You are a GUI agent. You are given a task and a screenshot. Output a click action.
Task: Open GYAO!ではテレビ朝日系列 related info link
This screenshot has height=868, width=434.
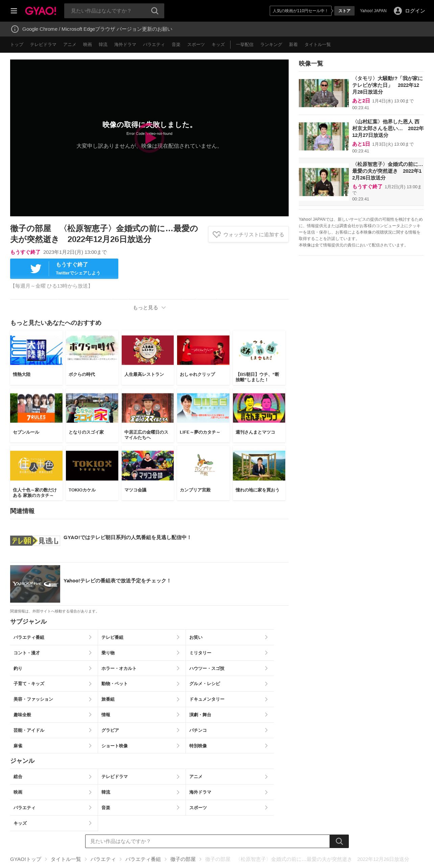tap(127, 537)
